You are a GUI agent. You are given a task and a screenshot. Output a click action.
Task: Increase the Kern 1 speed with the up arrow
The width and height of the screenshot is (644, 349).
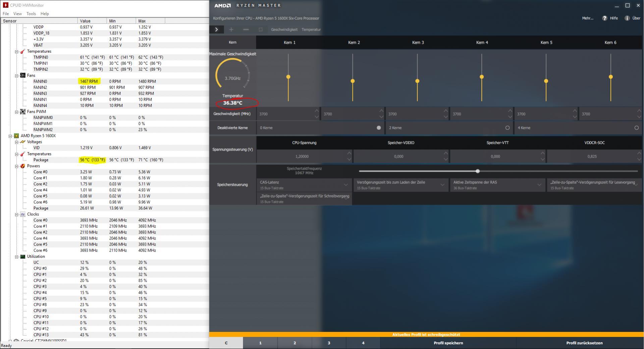click(317, 111)
